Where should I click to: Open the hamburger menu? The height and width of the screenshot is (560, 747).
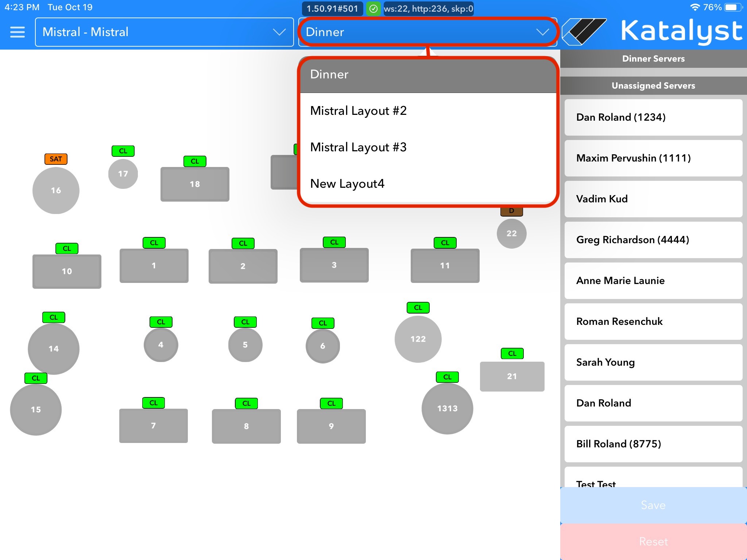point(17,32)
